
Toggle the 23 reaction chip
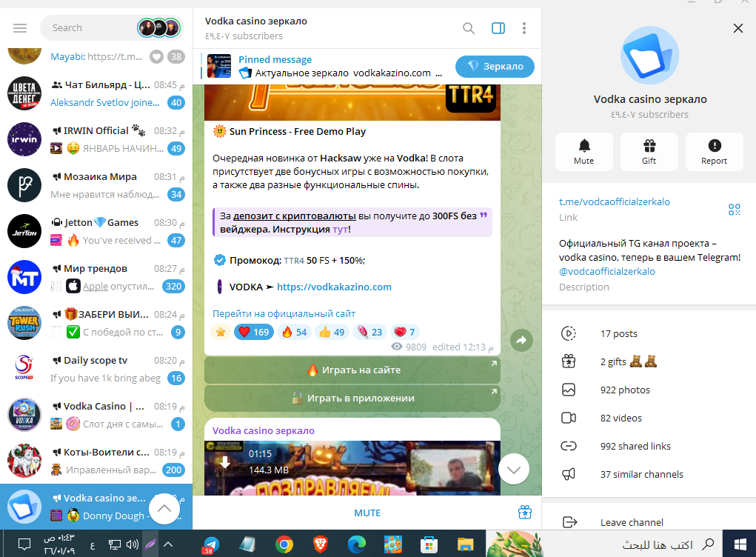click(369, 332)
